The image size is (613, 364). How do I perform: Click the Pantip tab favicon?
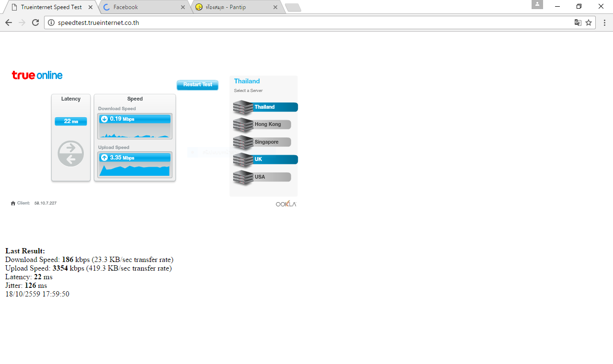tap(199, 7)
